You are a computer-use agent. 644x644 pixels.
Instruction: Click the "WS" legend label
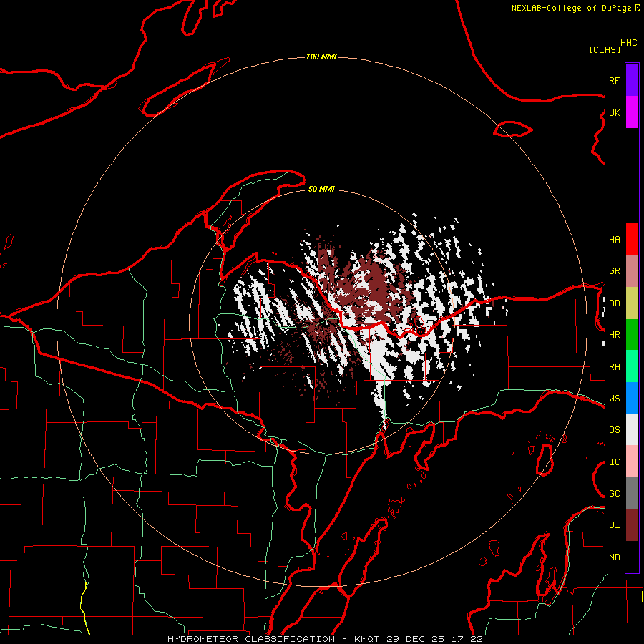point(614,399)
